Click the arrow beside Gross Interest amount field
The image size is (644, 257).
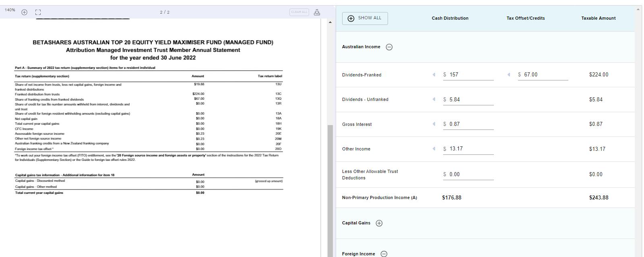[434, 124]
